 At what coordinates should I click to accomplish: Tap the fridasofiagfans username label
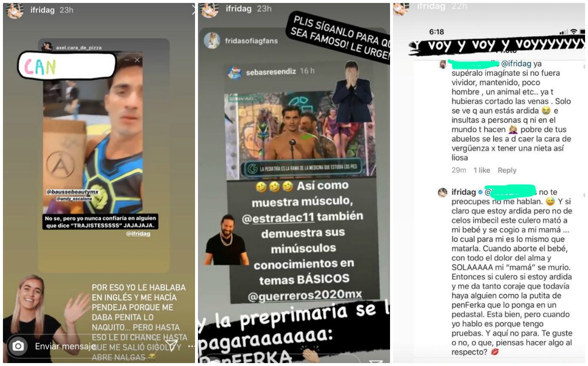(251, 41)
